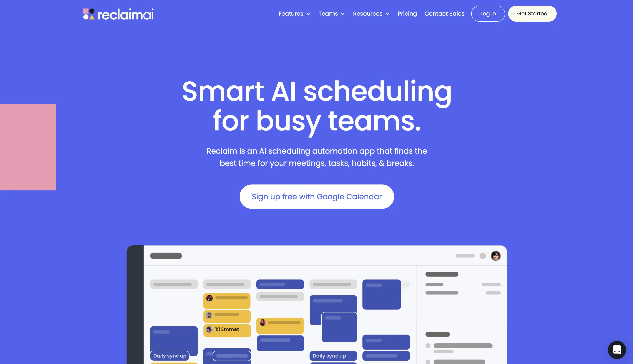Click the 'Log In' button

tap(488, 14)
